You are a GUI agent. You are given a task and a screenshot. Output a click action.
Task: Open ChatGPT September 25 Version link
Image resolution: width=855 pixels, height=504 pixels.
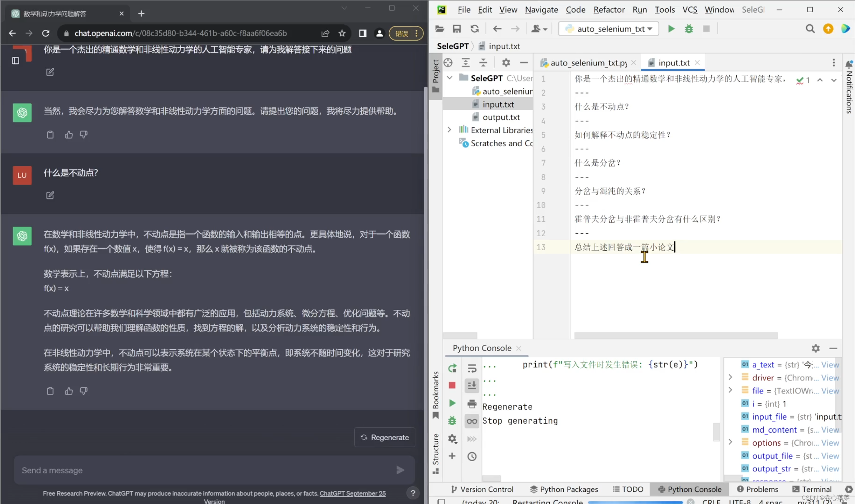tap(352, 493)
